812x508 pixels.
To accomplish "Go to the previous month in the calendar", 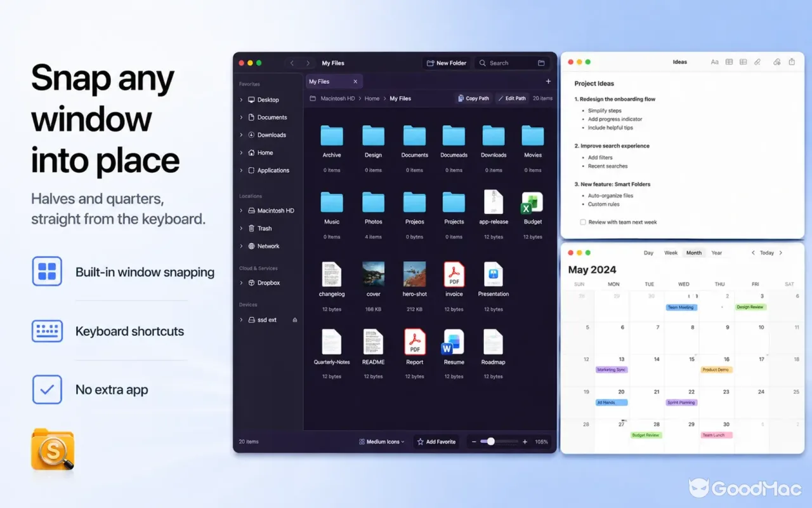I will click(x=753, y=253).
